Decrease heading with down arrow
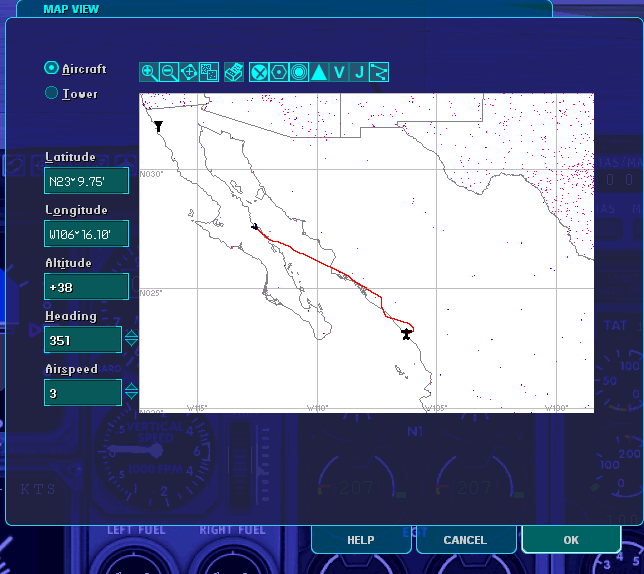Viewport: 644px width, 574px height. pyautogui.click(x=131, y=342)
